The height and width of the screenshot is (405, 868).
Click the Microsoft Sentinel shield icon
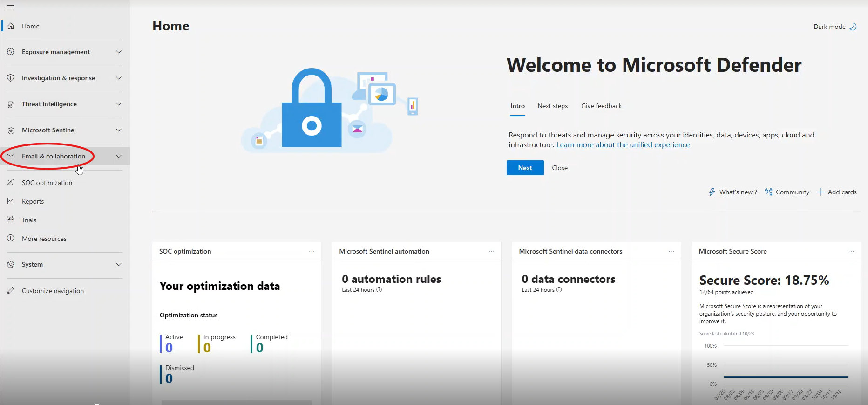[11, 130]
